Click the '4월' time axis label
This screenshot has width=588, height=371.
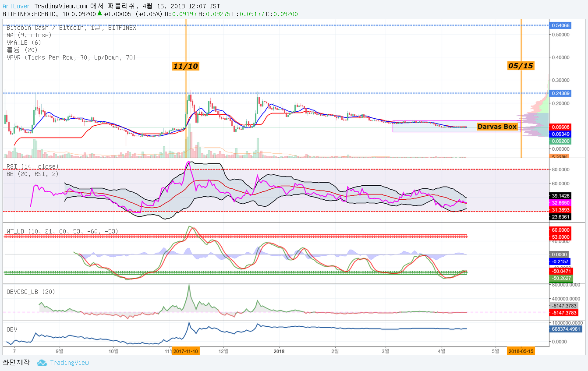pyautogui.click(x=442, y=351)
